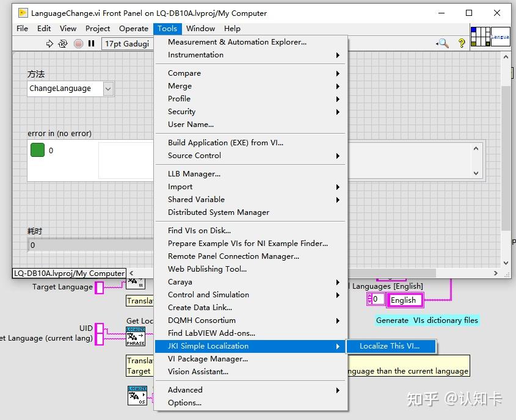Expand the Advanced submenu
516x420 pixels.
[185, 389]
